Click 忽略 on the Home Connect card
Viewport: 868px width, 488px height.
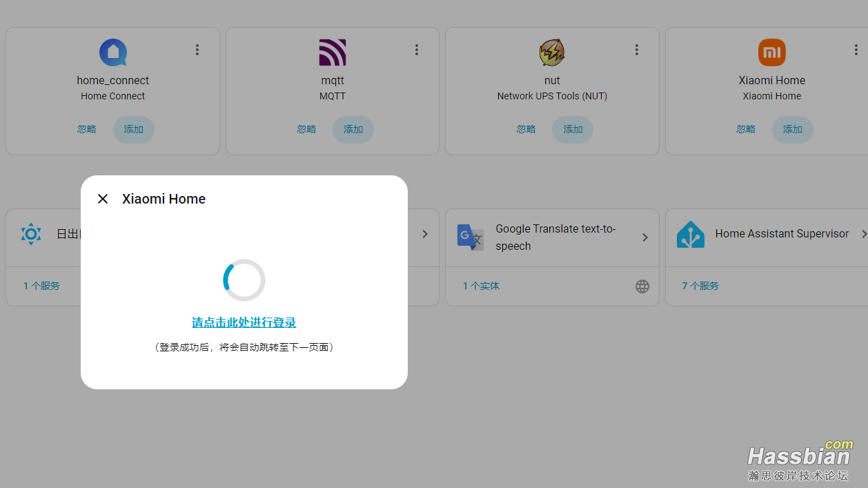point(87,129)
